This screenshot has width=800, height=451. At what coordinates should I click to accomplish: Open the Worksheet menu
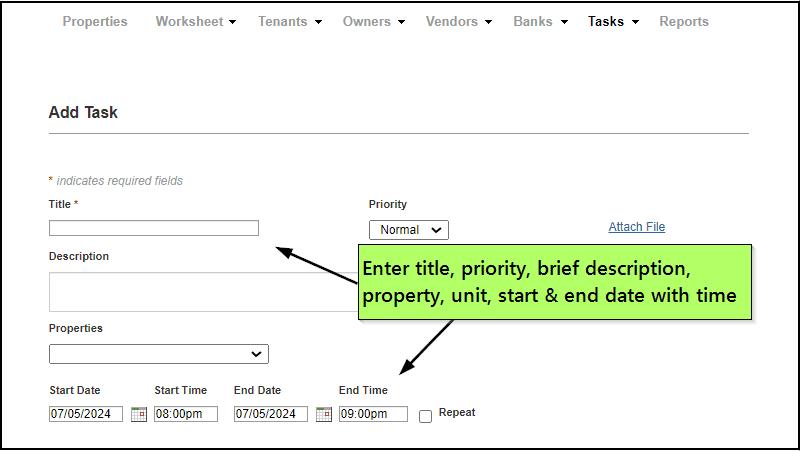(x=195, y=21)
